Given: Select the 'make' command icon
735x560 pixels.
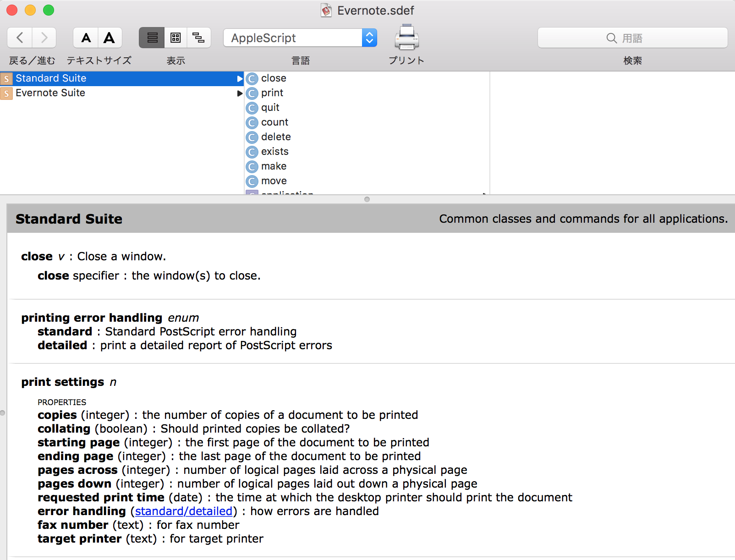Looking at the screenshot, I should pyautogui.click(x=252, y=166).
